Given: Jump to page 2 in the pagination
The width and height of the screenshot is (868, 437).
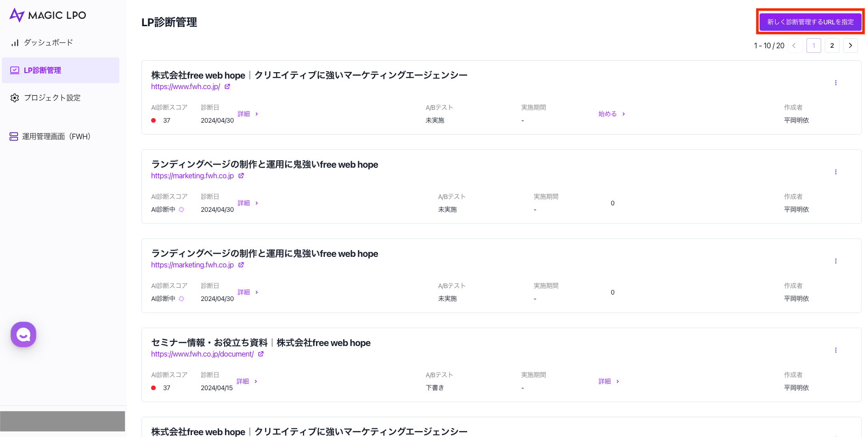Looking at the screenshot, I should pos(832,45).
